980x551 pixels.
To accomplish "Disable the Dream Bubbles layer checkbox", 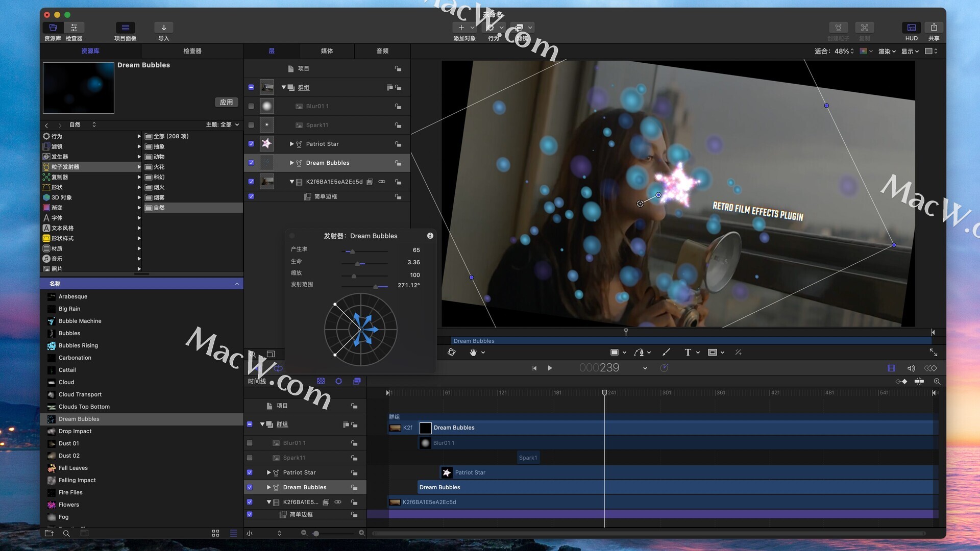I will pyautogui.click(x=251, y=163).
